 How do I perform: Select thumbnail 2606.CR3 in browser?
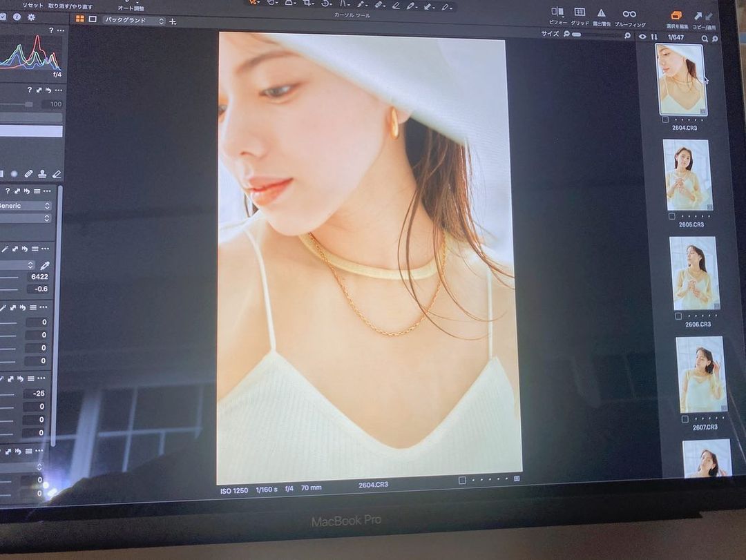click(x=694, y=273)
